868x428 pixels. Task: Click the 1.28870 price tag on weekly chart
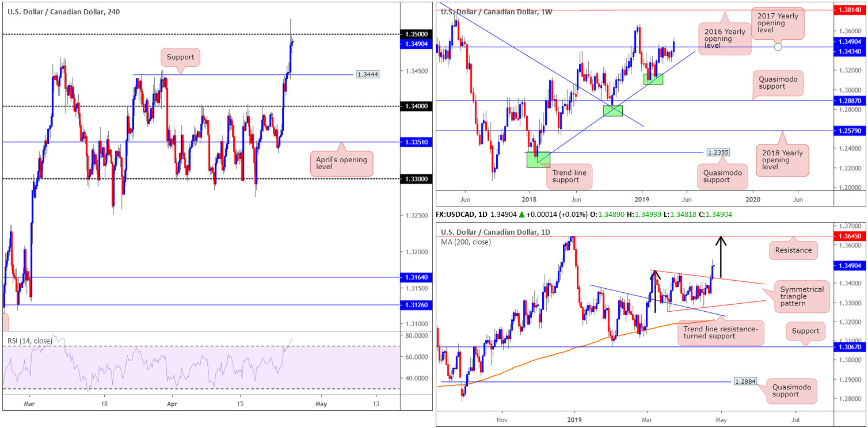click(850, 100)
